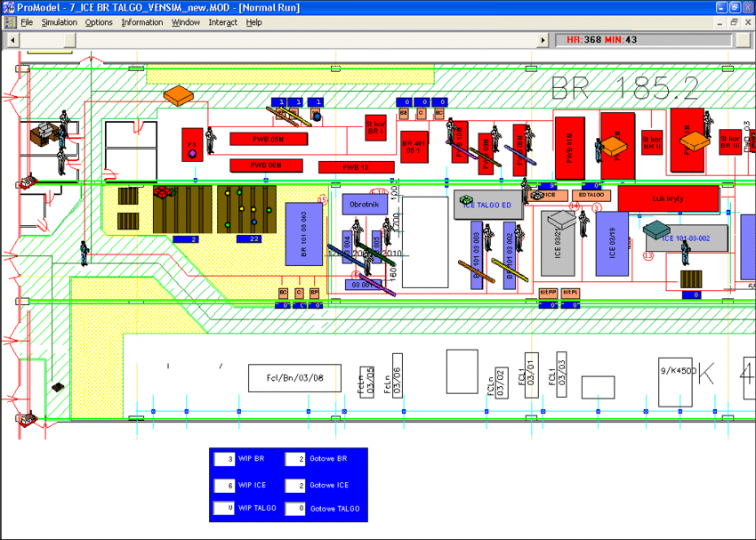Select the PWB 05M location

269,140
